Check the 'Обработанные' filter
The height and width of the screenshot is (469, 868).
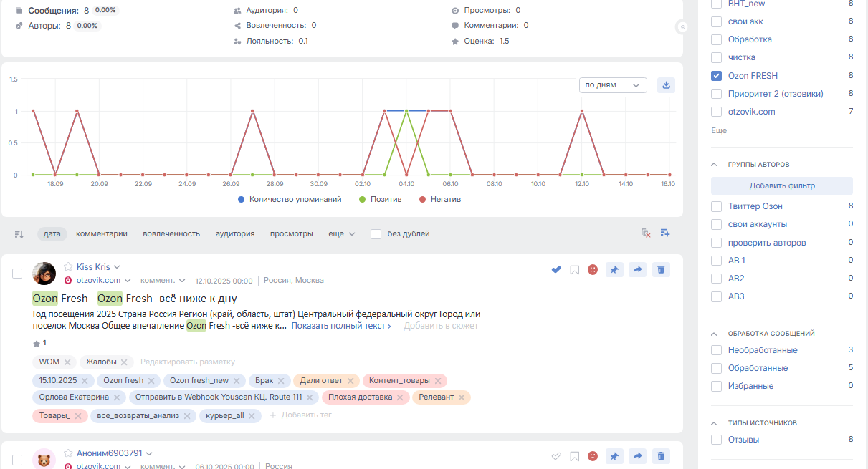716,368
